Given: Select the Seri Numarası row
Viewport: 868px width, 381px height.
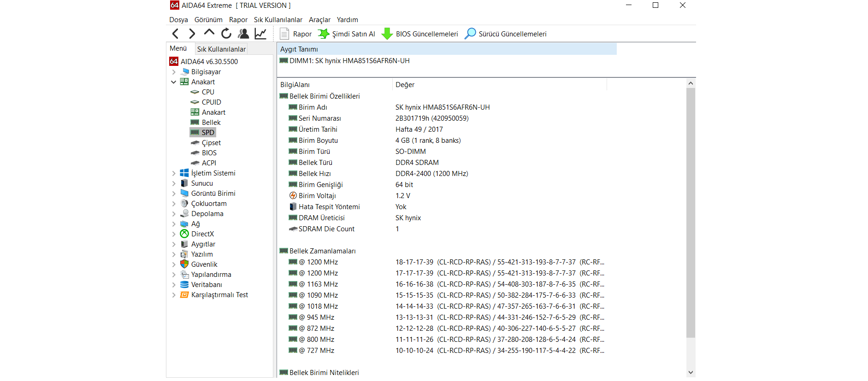Looking at the screenshot, I should click(x=443, y=118).
